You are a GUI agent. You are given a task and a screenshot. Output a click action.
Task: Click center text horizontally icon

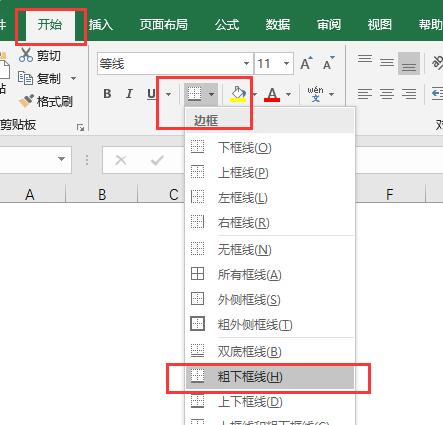coord(387,94)
